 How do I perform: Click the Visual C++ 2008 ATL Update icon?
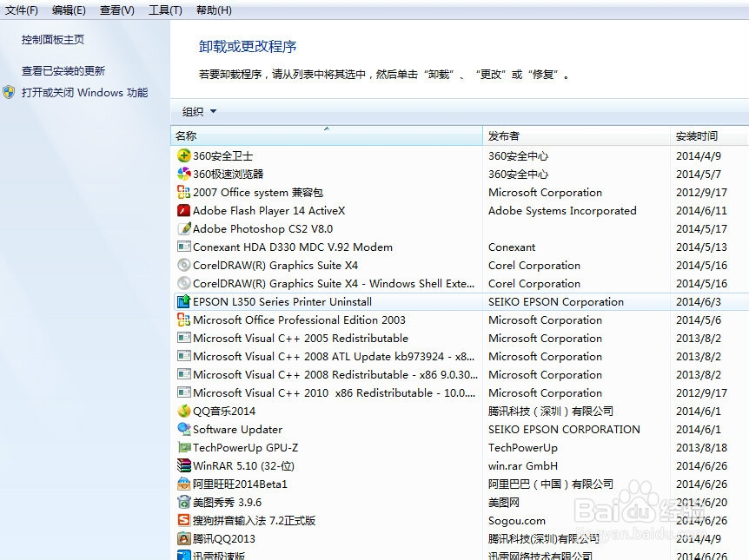[184, 356]
